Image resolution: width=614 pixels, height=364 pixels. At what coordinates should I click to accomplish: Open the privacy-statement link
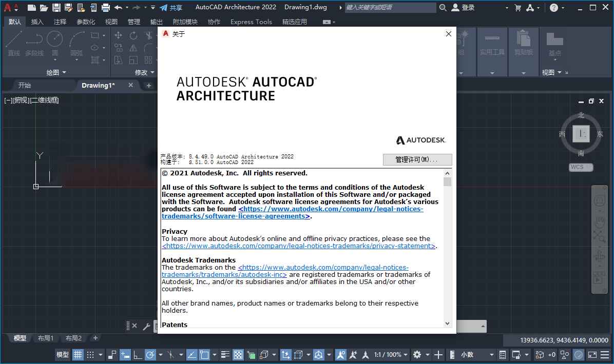pyautogui.click(x=299, y=246)
